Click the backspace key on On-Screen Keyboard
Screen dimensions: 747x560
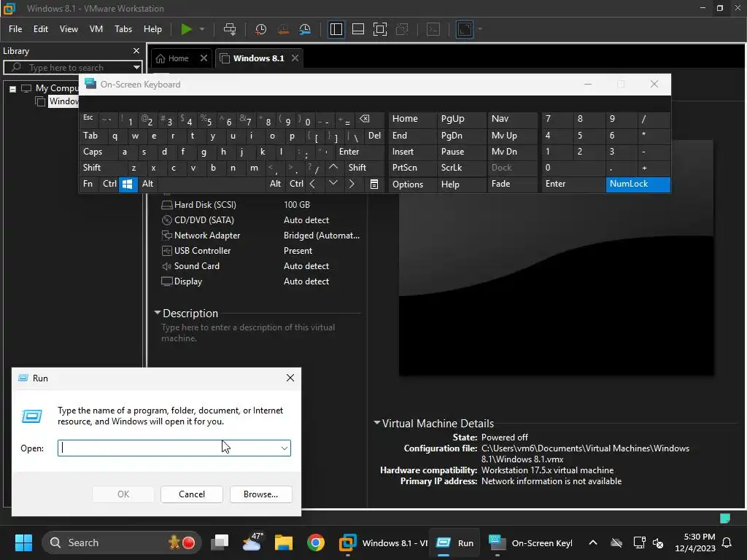click(365, 119)
